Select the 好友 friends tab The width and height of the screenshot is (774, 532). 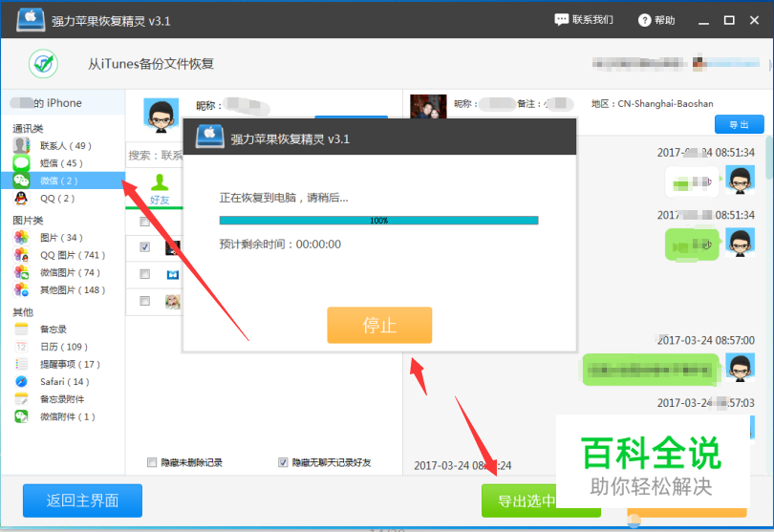coord(160,189)
